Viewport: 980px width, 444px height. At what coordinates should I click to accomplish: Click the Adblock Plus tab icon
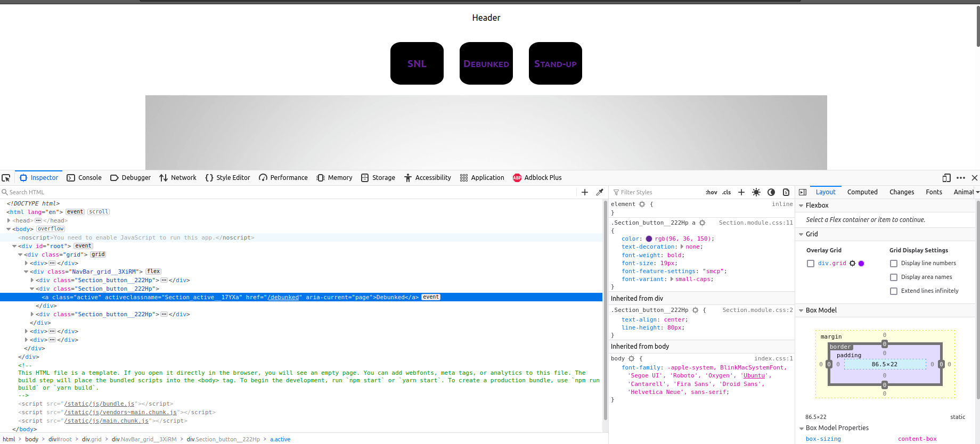coord(517,178)
